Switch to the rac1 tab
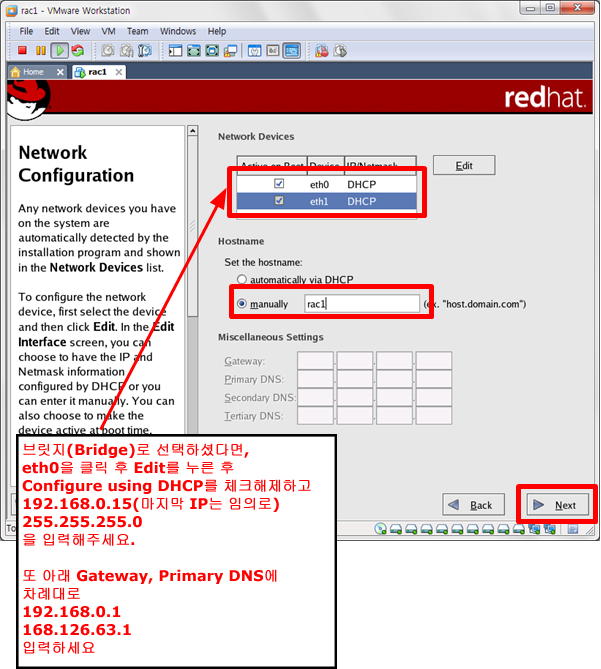 pyautogui.click(x=99, y=72)
